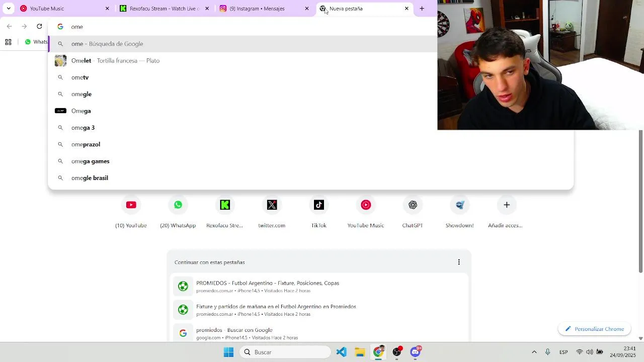
Task: Go back using the back arrow
Action: coord(9,26)
